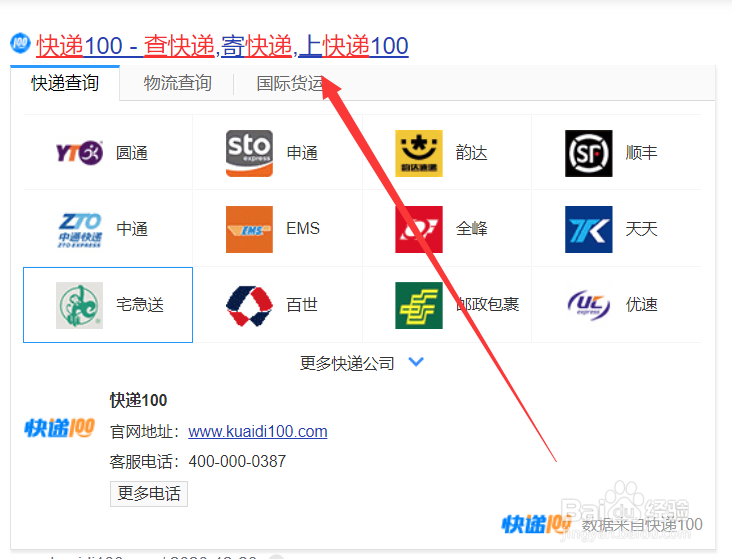Switch to the 物流查询 tab

[x=177, y=83]
